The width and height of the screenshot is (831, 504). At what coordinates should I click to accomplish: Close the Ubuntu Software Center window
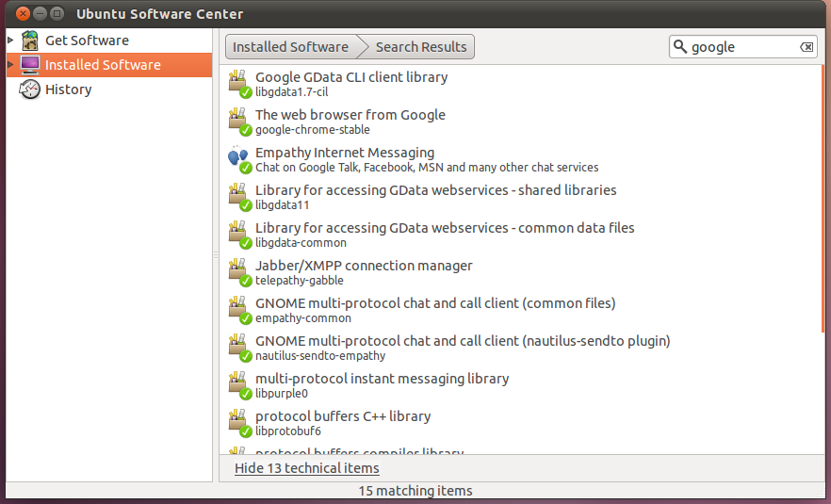(x=23, y=13)
